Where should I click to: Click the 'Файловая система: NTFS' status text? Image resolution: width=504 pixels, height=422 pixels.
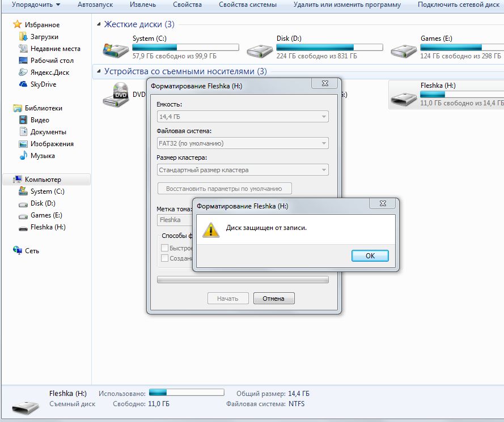tap(265, 404)
